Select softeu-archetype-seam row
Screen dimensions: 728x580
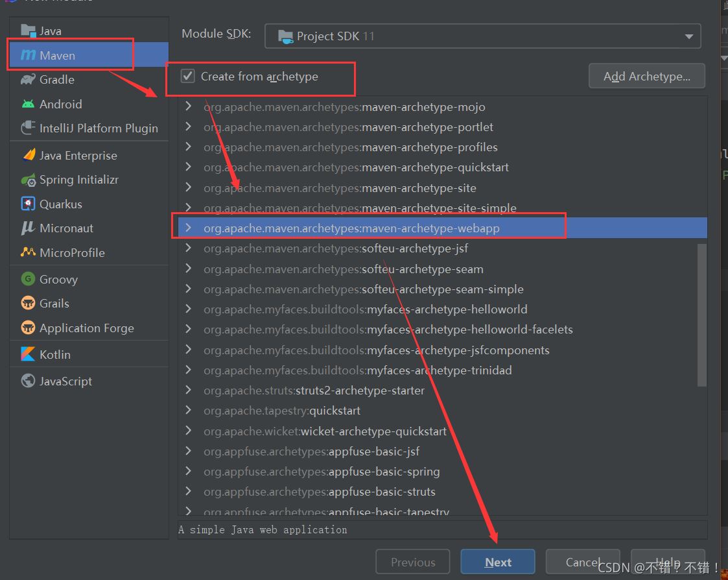(x=443, y=269)
